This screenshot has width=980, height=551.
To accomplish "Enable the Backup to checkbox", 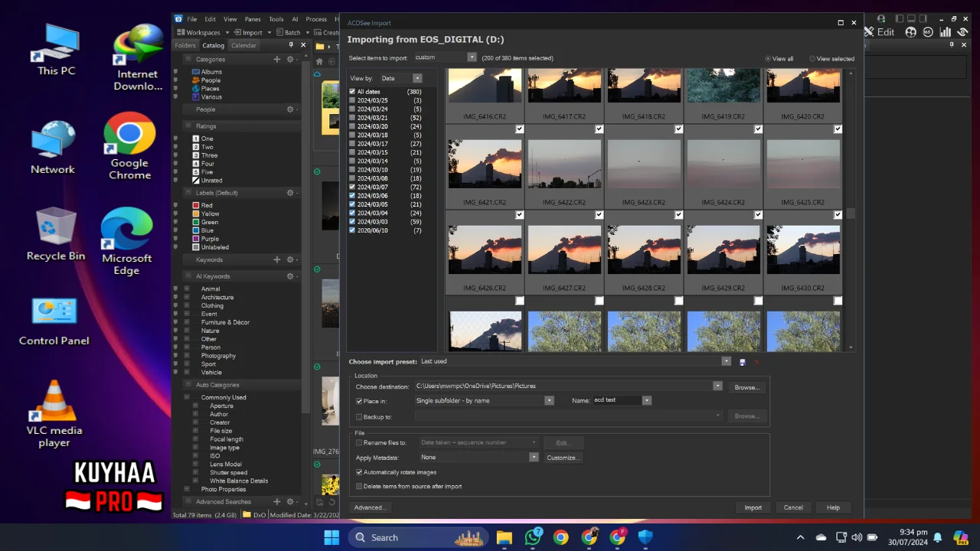I will tap(359, 417).
